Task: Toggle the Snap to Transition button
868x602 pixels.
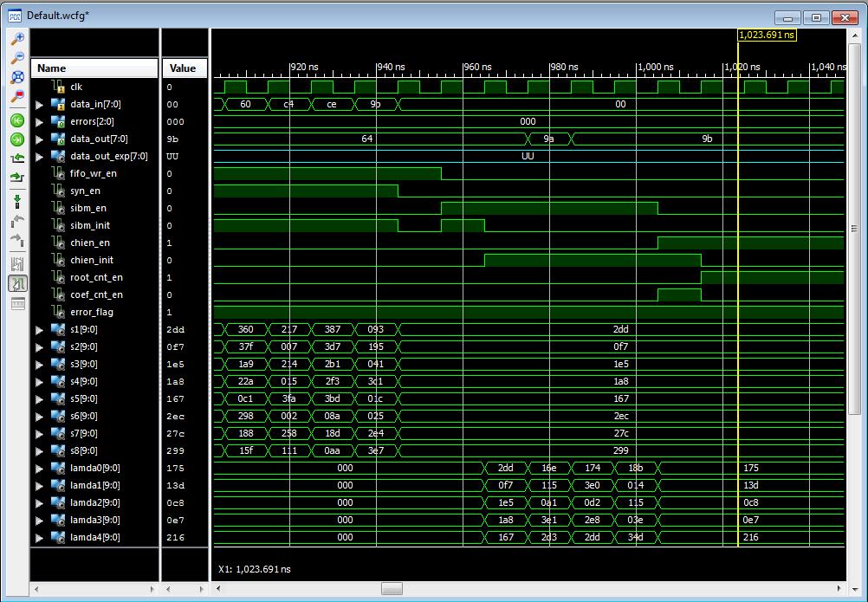Action: [x=17, y=284]
